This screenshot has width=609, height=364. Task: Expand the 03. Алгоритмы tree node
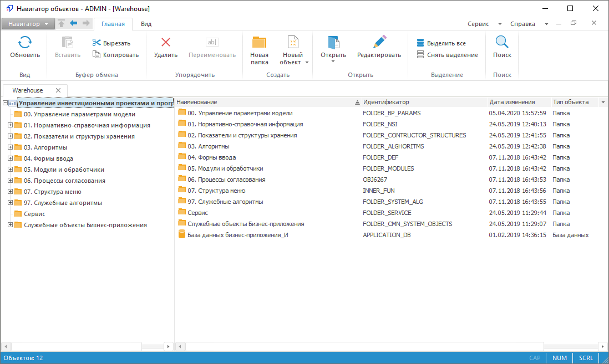coord(10,147)
